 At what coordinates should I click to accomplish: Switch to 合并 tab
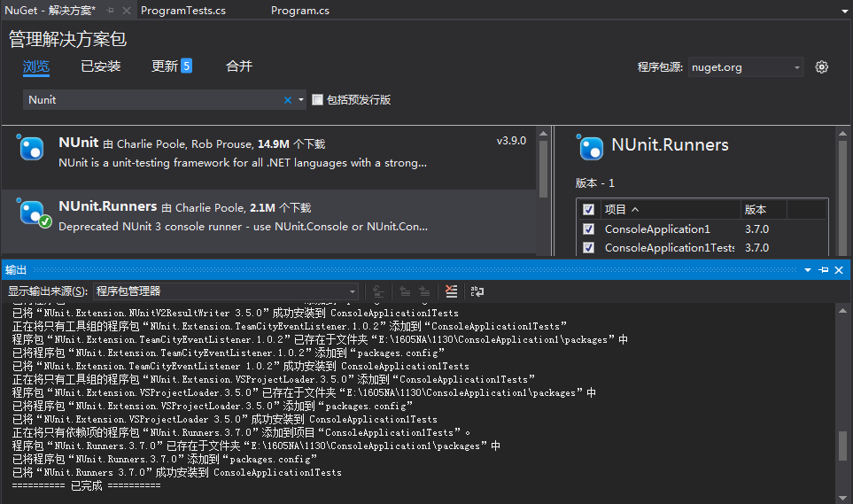[239, 66]
